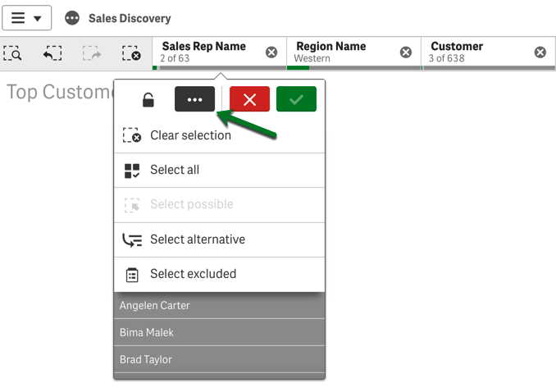
Task: Click the Select excluded list icon
Action: pos(132,275)
